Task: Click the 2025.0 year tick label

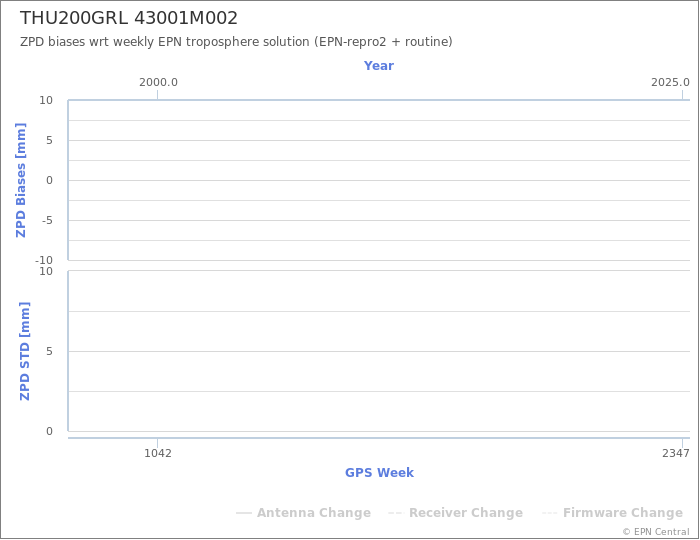Action: [670, 83]
